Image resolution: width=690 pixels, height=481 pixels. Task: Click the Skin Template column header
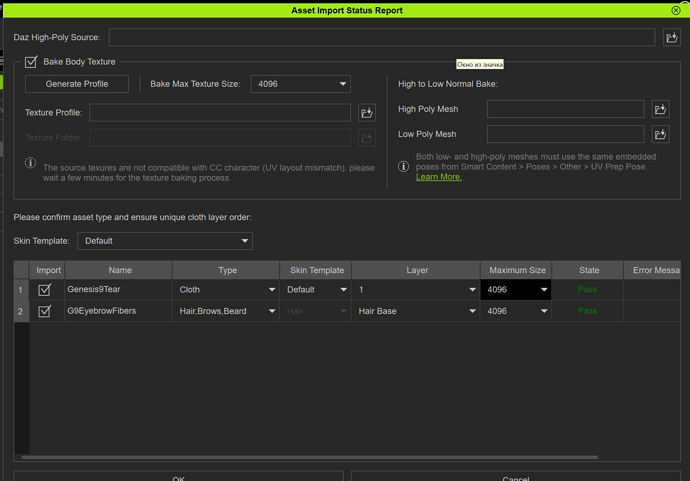point(316,270)
